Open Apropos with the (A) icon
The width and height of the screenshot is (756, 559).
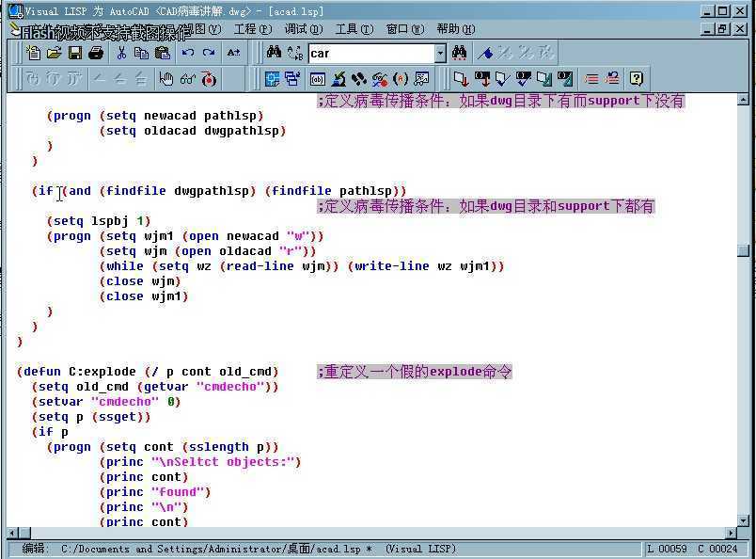[401, 79]
